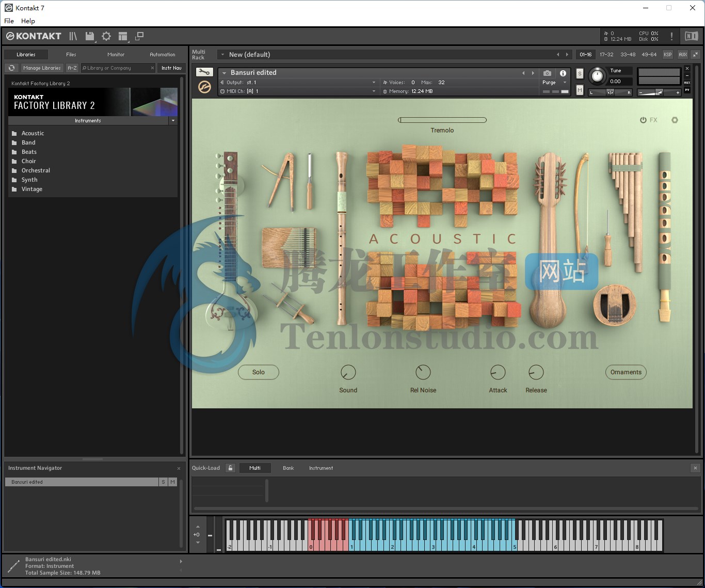Click next instrument arrow beside Bansuri edited
Image resolution: width=705 pixels, height=588 pixels.
click(533, 73)
